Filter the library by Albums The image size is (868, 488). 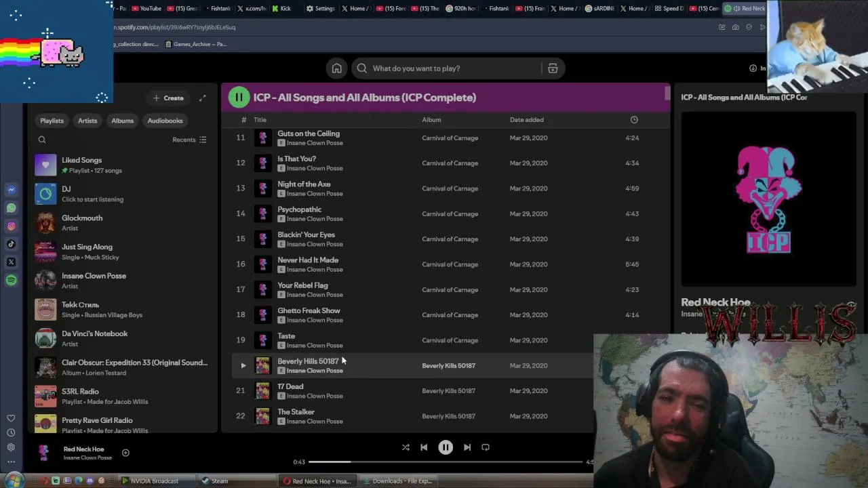123,121
